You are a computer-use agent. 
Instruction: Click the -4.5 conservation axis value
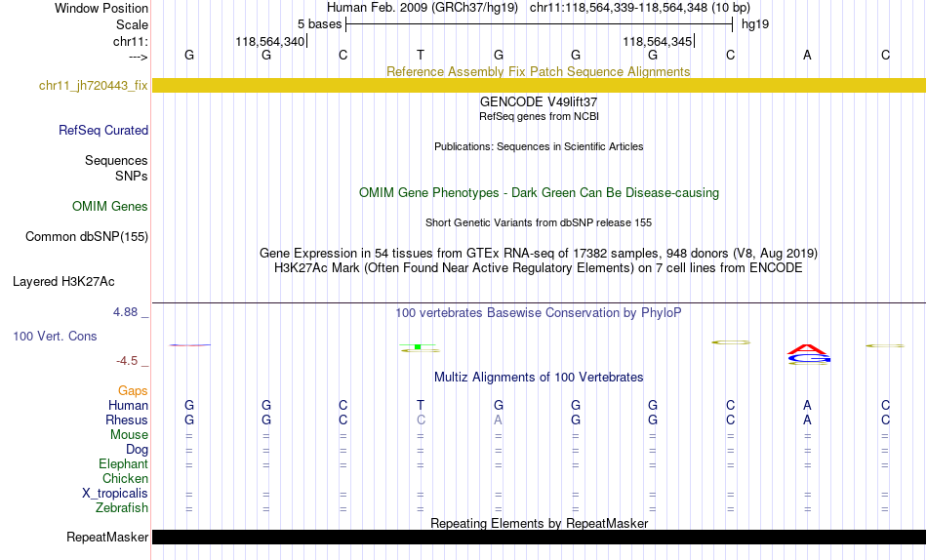pos(127,361)
